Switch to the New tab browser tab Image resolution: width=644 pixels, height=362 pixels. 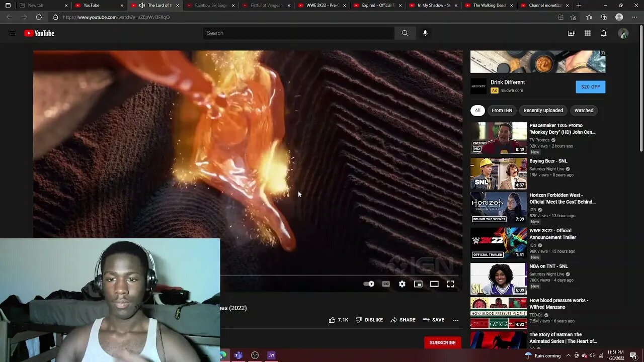[x=42, y=6]
